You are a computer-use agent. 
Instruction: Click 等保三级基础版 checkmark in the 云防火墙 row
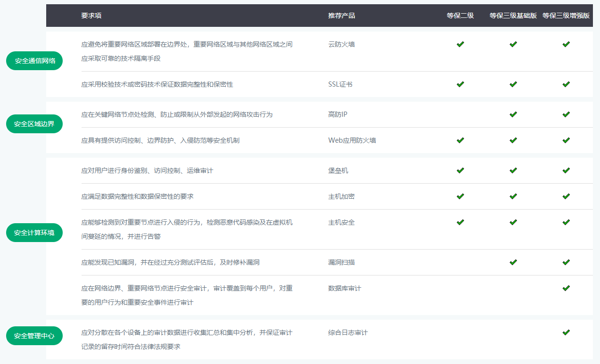tap(513, 44)
